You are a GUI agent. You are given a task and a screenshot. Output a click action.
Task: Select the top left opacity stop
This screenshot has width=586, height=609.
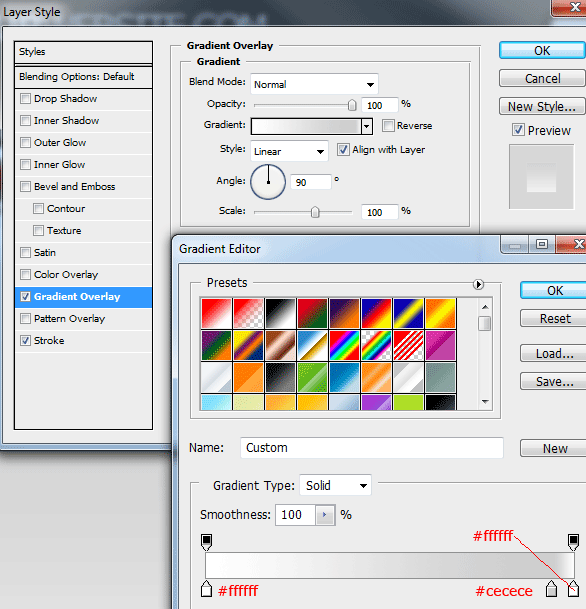207,542
